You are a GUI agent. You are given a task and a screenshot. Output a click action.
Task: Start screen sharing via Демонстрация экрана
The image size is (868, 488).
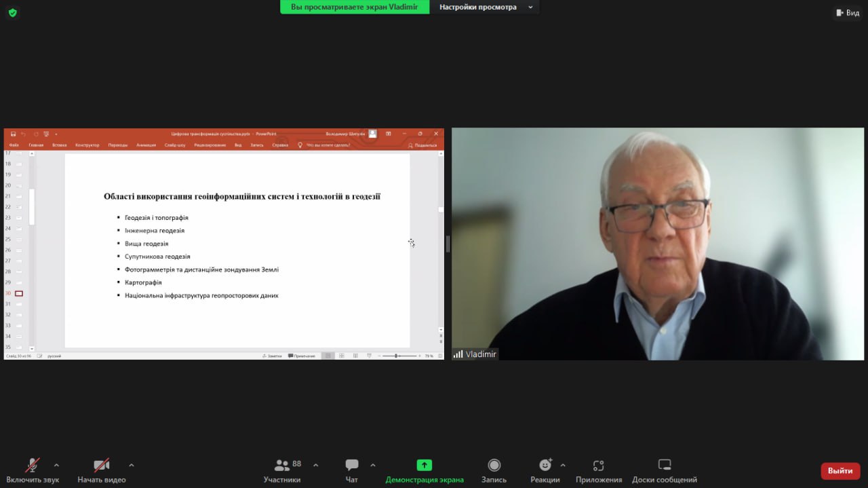[x=425, y=470]
